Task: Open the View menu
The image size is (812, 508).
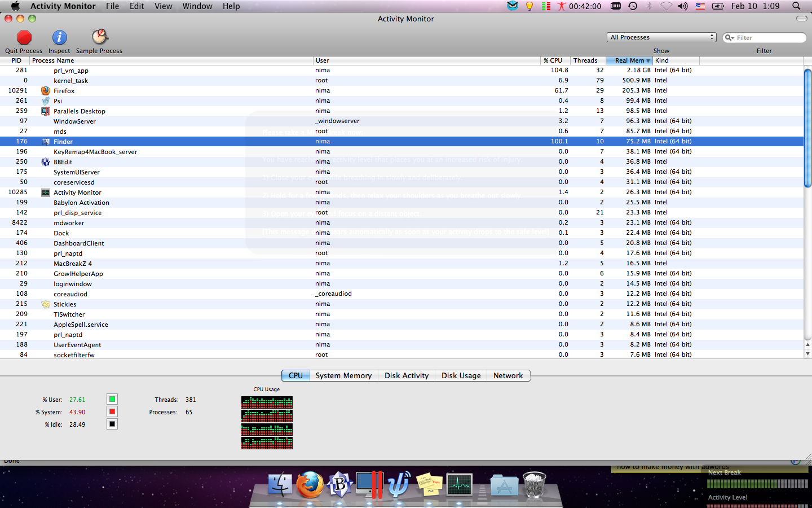Action: (164, 6)
